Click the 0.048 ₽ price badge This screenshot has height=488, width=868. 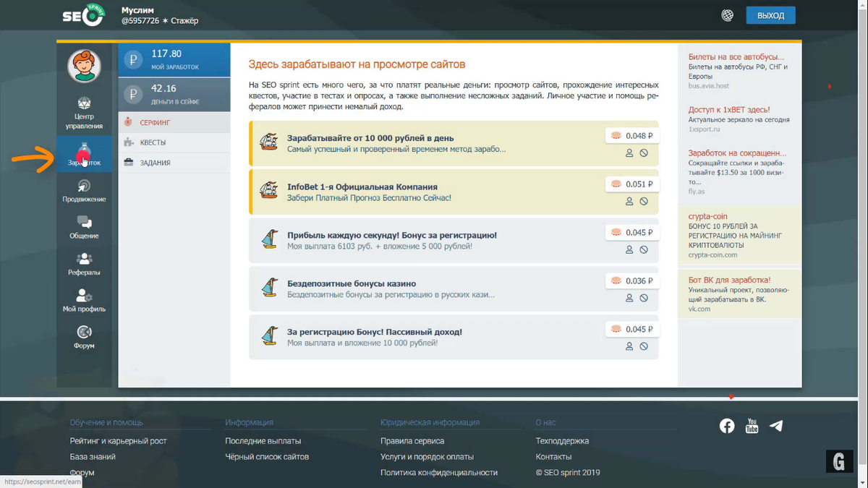[631, 136]
